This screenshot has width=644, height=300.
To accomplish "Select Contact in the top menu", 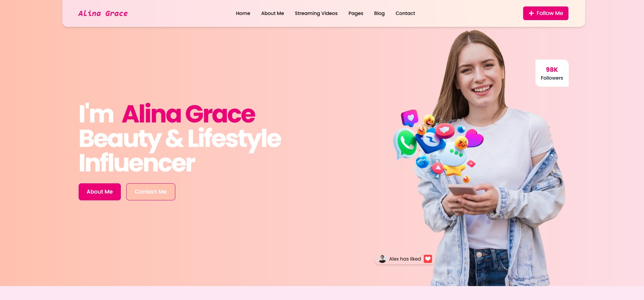I will pyautogui.click(x=405, y=13).
